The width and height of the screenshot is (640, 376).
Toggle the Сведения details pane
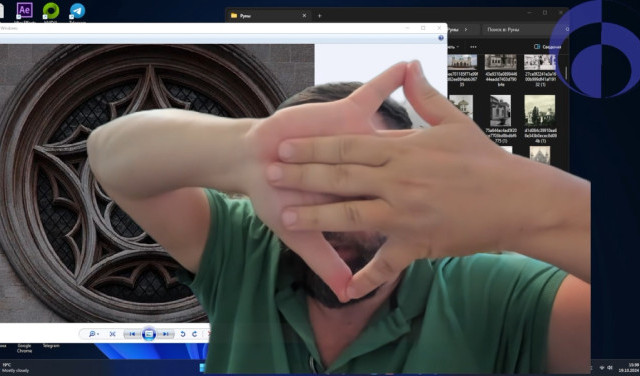548,47
